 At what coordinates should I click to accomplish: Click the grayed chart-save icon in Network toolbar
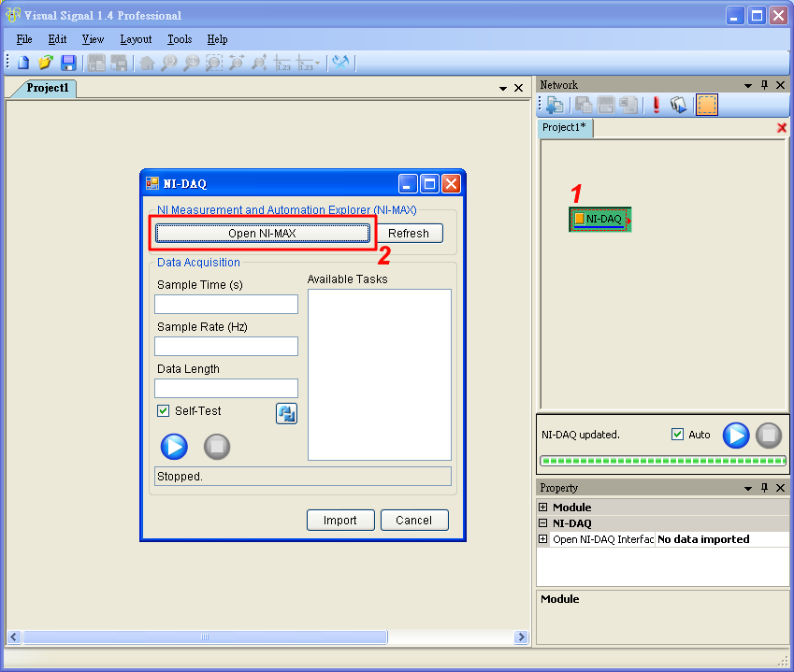pyautogui.click(x=606, y=106)
